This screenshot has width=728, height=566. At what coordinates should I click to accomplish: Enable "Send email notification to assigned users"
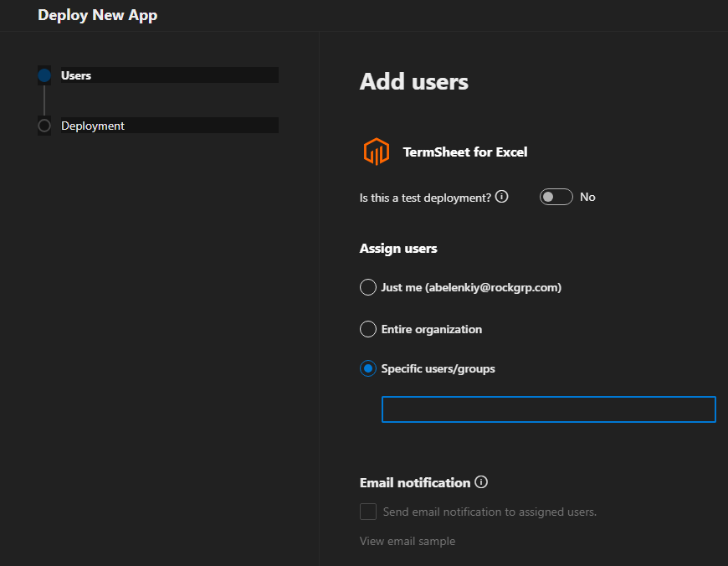pyautogui.click(x=367, y=511)
